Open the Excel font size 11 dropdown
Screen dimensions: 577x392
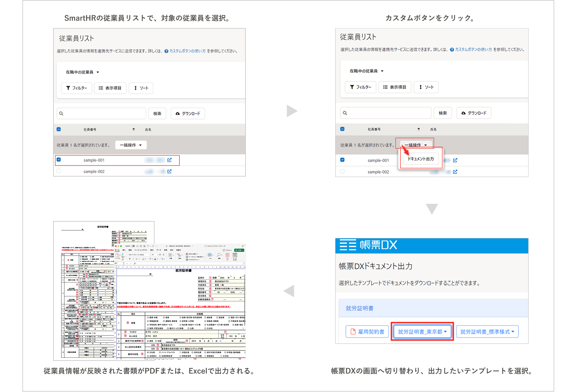pyautogui.click(x=155, y=255)
